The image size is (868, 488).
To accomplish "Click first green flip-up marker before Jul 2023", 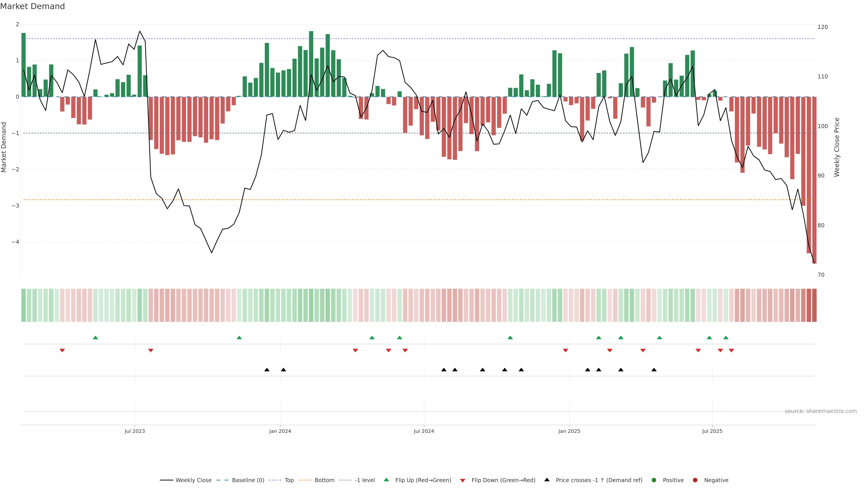I will pyautogui.click(x=95, y=338).
